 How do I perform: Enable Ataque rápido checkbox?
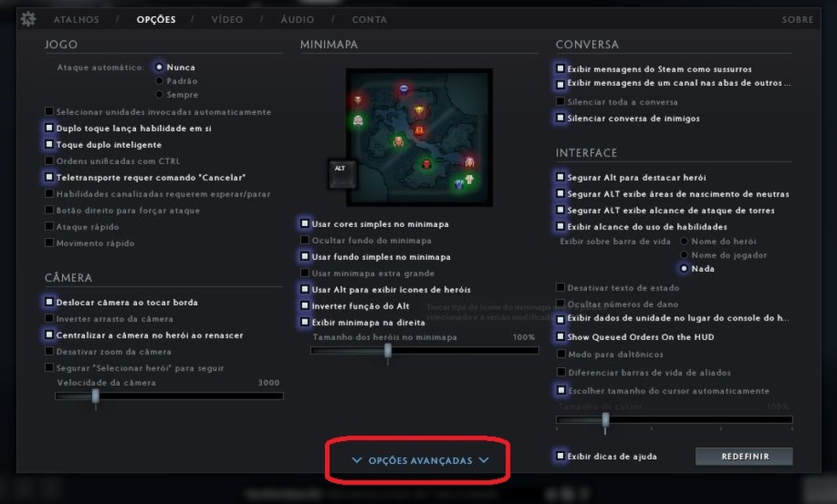pos(49,226)
